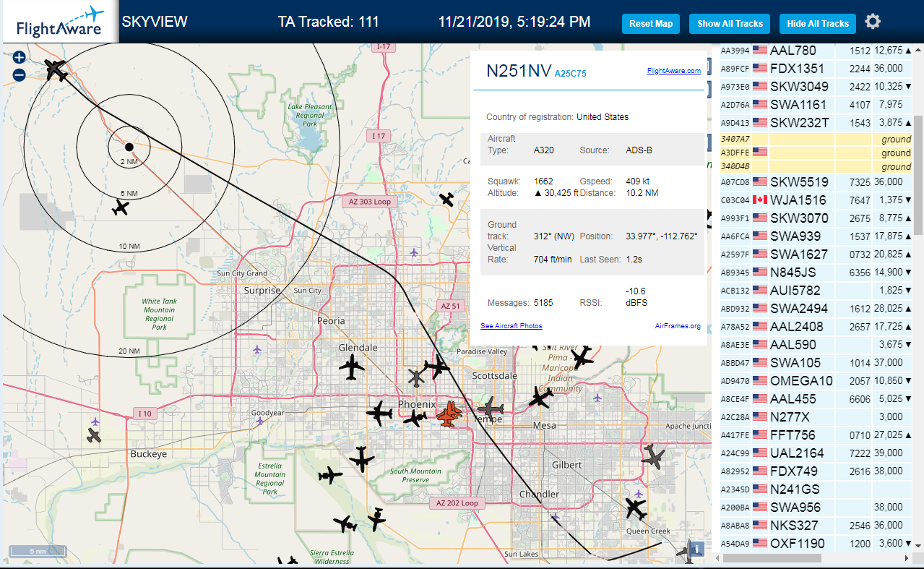Zoom in with the plus map button

pos(19,57)
